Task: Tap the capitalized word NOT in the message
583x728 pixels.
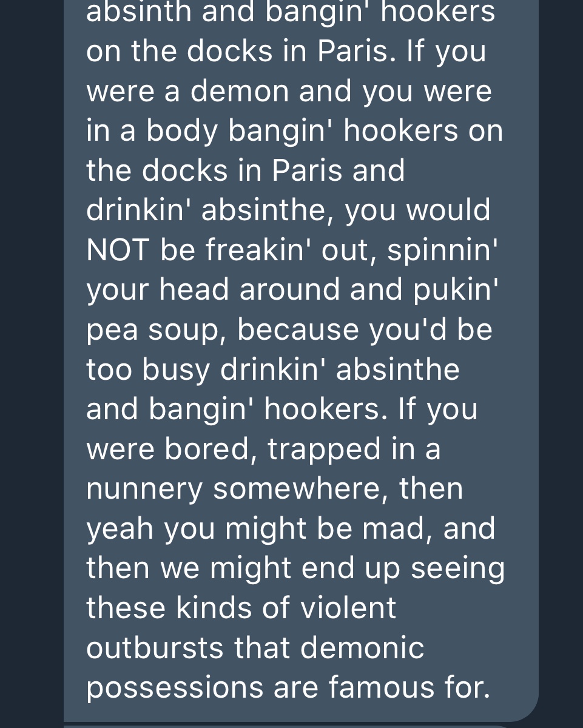Action: 118,250
